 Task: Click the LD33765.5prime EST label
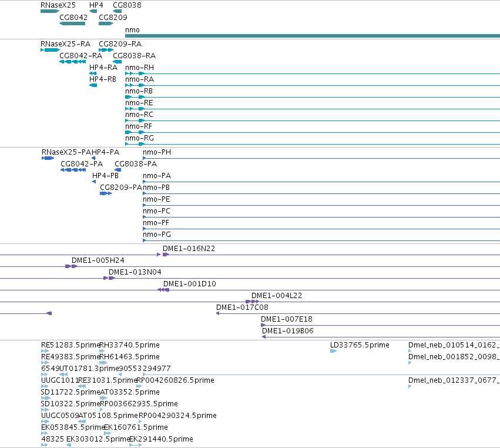coord(360,345)
